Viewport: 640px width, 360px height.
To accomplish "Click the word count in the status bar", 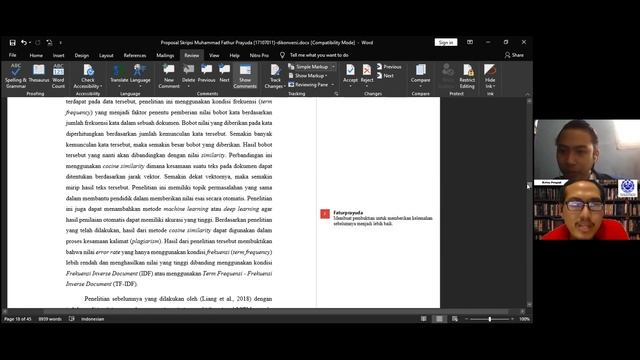I will click(50, 319).
